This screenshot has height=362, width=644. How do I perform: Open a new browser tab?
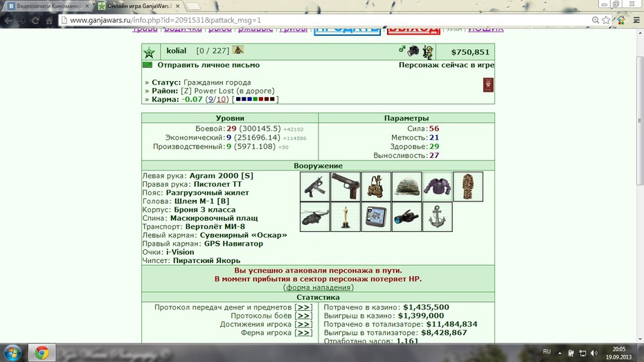pos(193,6)
